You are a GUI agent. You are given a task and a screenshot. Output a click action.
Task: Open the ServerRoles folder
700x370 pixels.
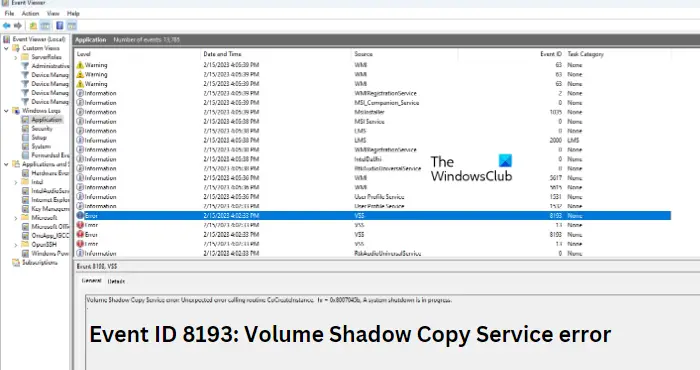(x=46, y=57)
